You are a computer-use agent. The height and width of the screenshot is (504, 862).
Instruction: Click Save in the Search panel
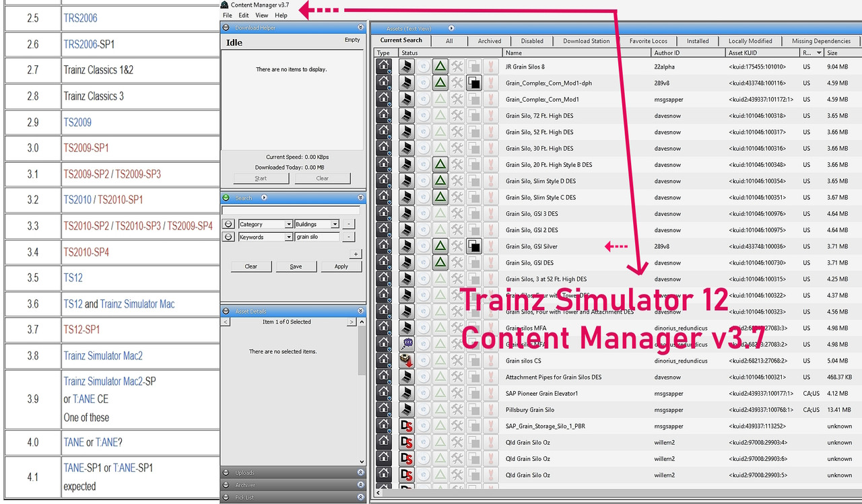pyautogui.click(x=296, y=266)
